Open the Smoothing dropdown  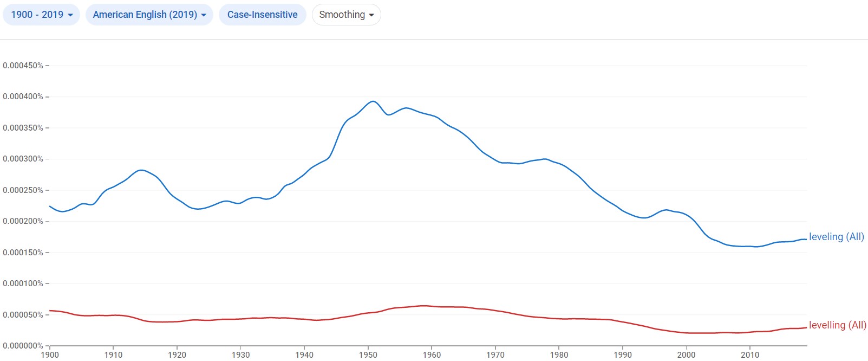(346, 15)
